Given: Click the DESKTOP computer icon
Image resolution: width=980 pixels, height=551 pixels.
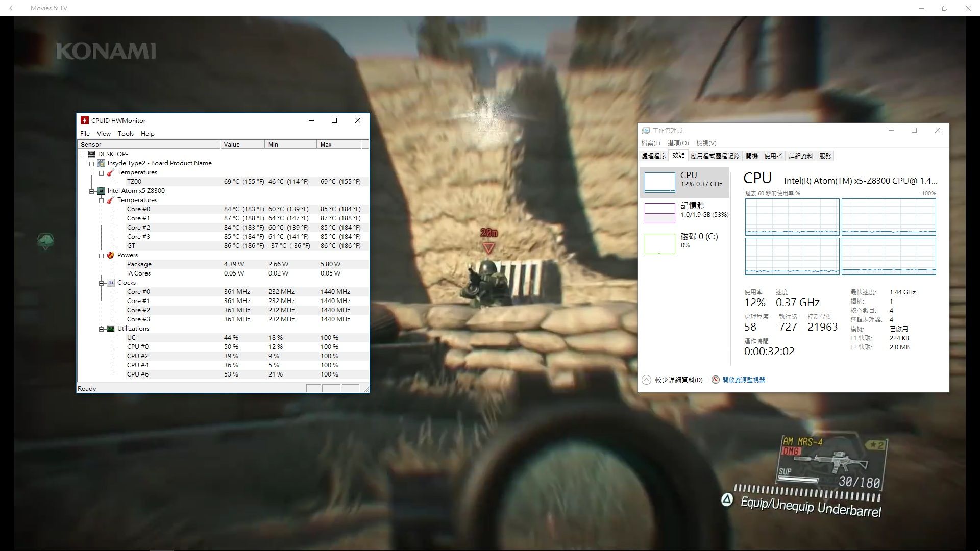Looking at the screenshot, I should 91,154.
